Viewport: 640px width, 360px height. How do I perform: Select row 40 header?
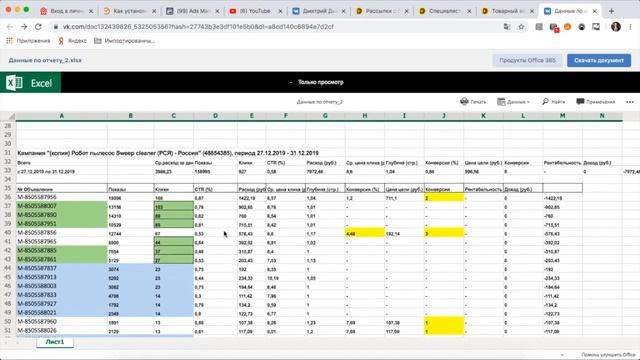click(x=8, y=233)
